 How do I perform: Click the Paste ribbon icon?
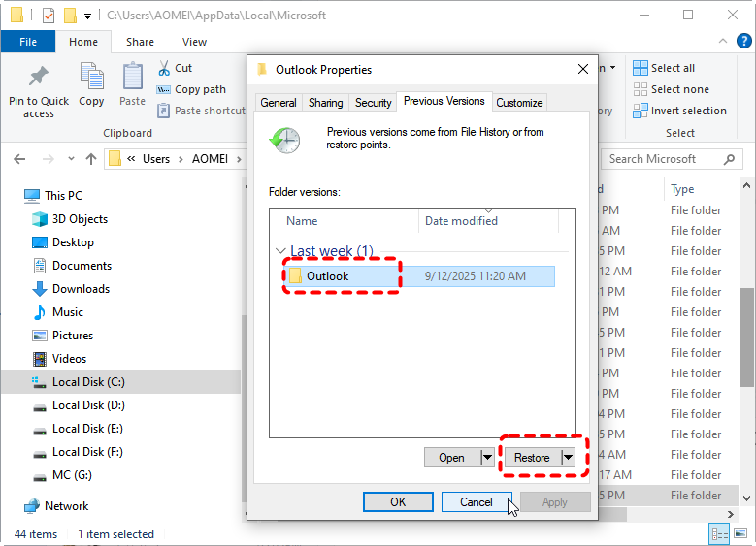coord(132,77)
